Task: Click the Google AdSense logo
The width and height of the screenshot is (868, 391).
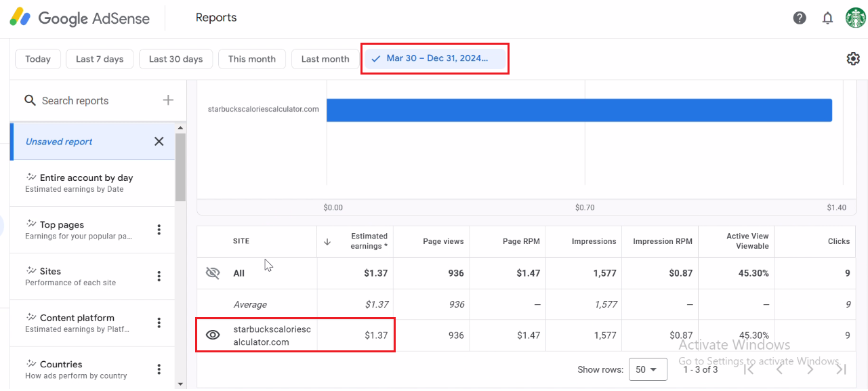Action: pos(80,18)
